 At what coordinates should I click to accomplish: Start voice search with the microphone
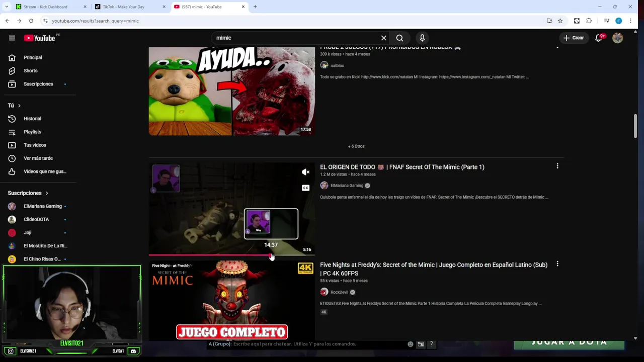pos(422,38)
